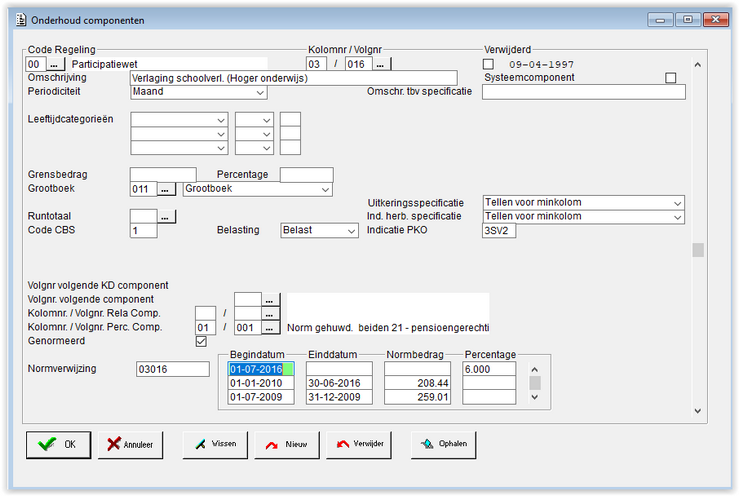
Task: Click the Perc. Comp. kolomnr field 01
Action: click(205, 327)
